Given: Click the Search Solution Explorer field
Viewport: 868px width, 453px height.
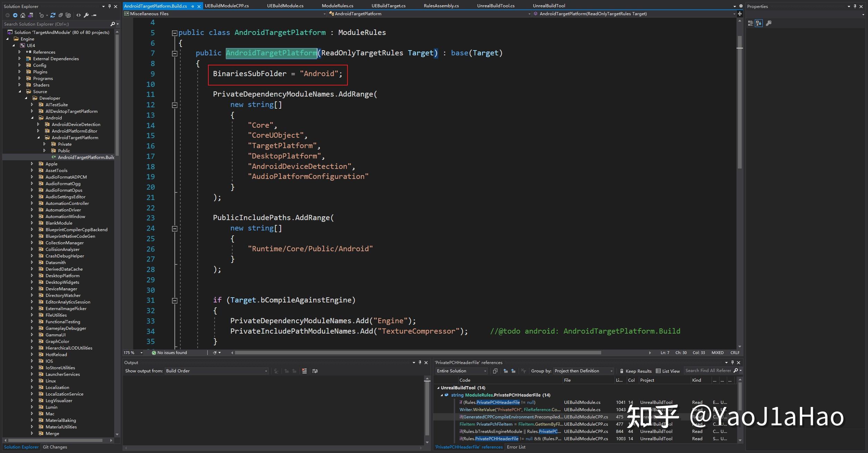Looking at the screenshot, I should (55, 24).
